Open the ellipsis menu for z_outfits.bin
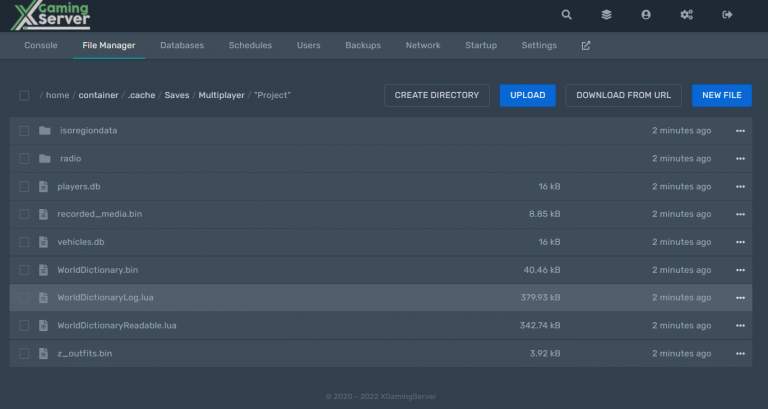Viewport: 768px width, 409px height. [x=740, y=354]
